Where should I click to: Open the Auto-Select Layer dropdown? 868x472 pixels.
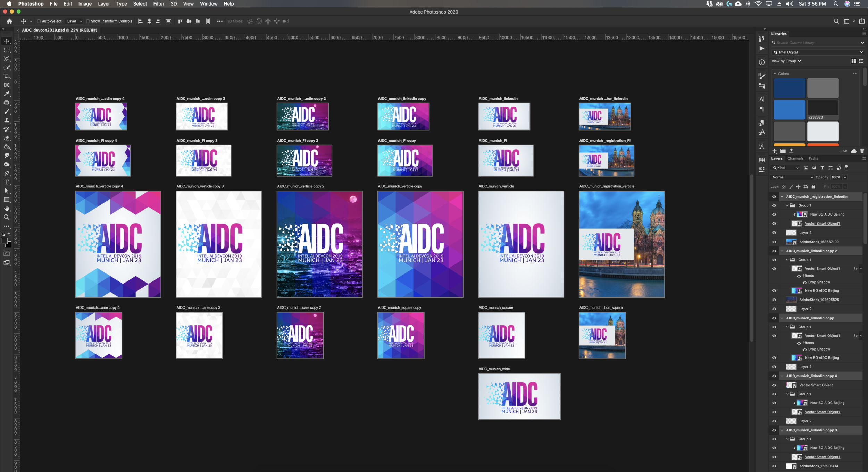(74, 21)
